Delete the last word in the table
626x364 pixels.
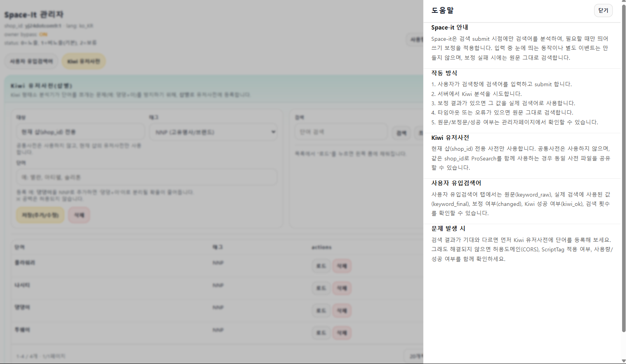(x=342, y=333)
